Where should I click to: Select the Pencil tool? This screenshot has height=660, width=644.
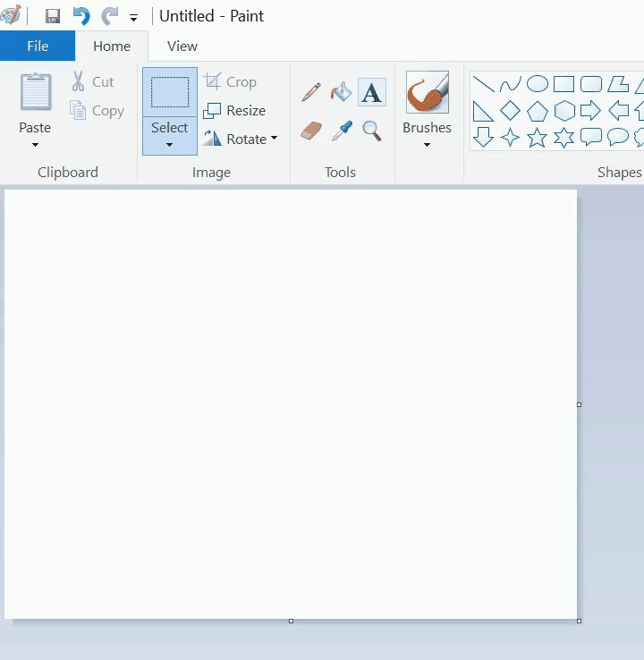point(311,92)
